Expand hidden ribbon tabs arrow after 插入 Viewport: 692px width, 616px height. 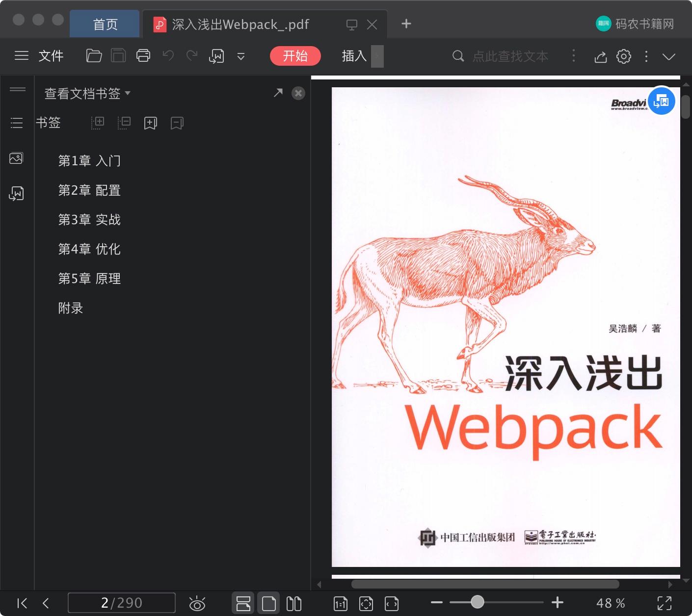377,56
